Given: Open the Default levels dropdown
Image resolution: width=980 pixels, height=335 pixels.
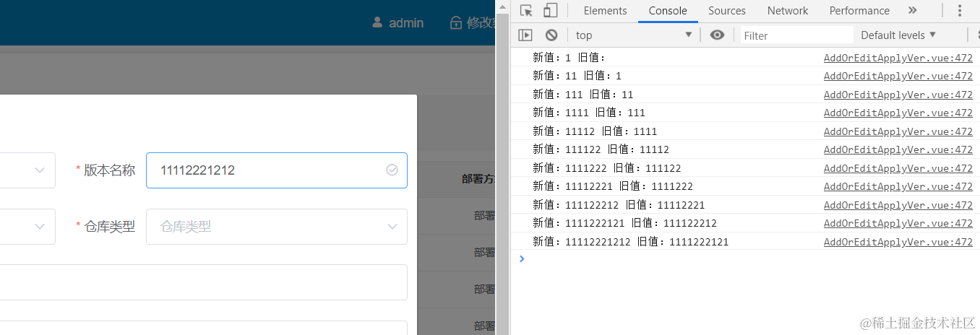Looking at the screenshot, I should click(x=898, y=35).
